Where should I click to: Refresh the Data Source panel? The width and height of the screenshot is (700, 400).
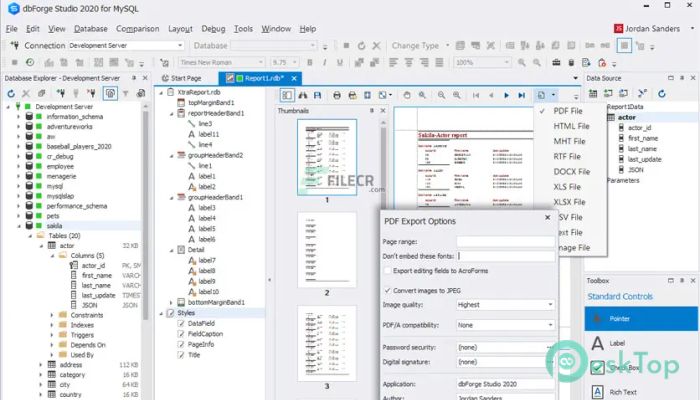[662, 93]
